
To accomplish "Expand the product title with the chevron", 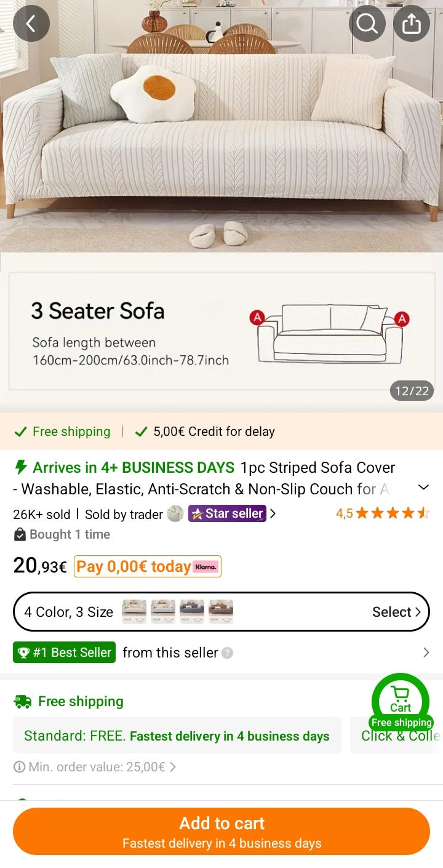I will point(423,488).
